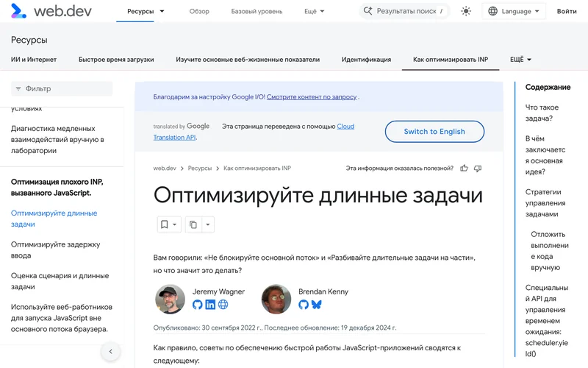Click Jeremy Wagner author name
The height and width of the screenshot is (368, 588).
tap(218, 291)
